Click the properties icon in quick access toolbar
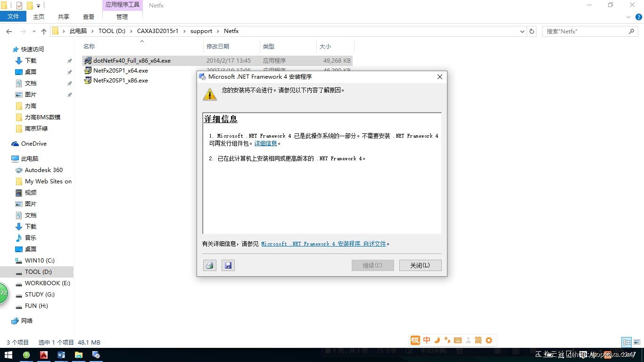Screen dimensions: 644x362 pyautogui.click(x=19, y=6)
